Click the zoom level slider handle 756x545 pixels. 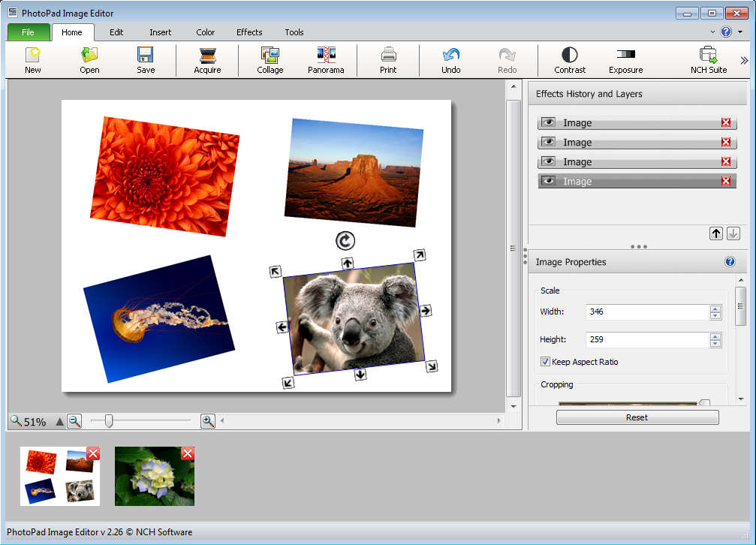tap(109, 421)
